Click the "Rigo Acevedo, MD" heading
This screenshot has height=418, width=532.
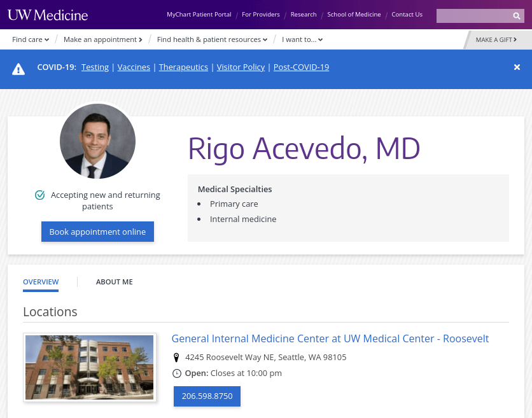[x=304, y=148]
